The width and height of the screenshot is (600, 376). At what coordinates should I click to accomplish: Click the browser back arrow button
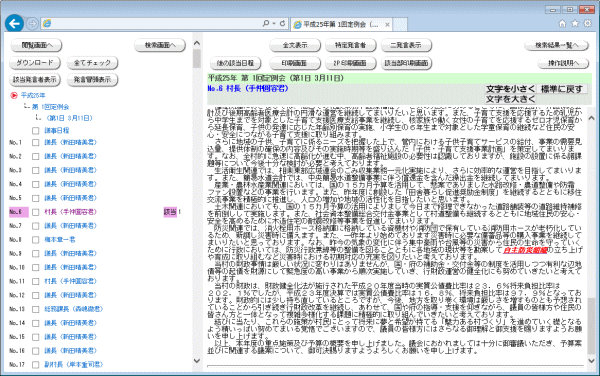coord(15,24)
